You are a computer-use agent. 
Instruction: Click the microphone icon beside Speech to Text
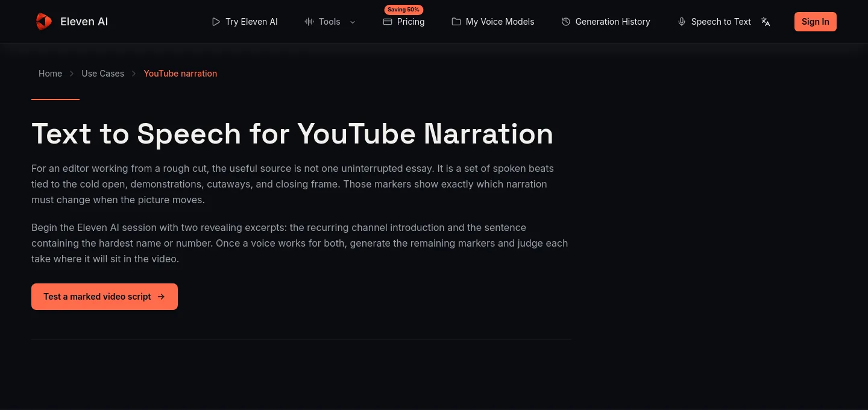682,22
